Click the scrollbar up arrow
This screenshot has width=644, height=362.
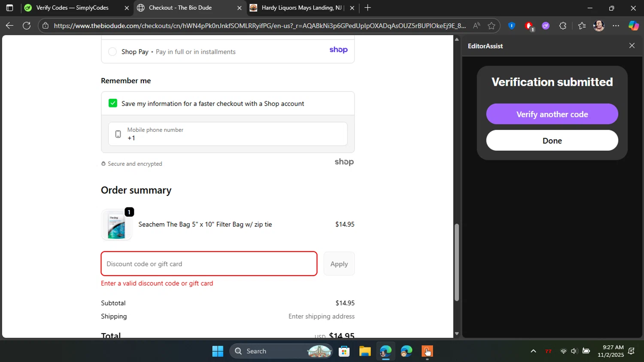click(457, 39)
